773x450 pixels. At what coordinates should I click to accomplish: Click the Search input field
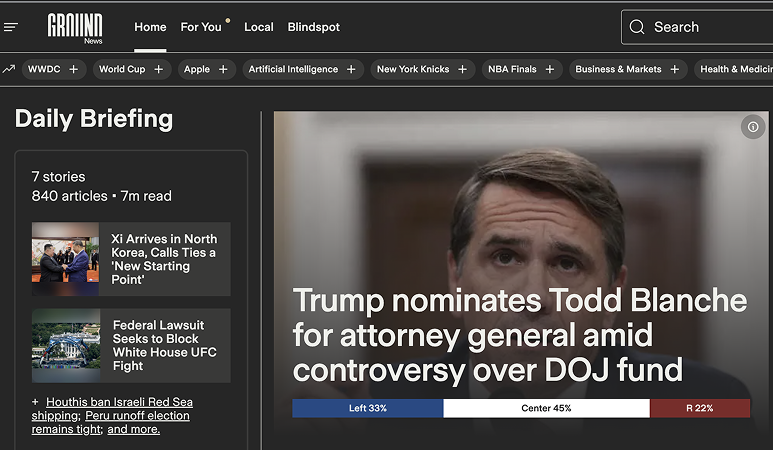(x=697, y=27)
